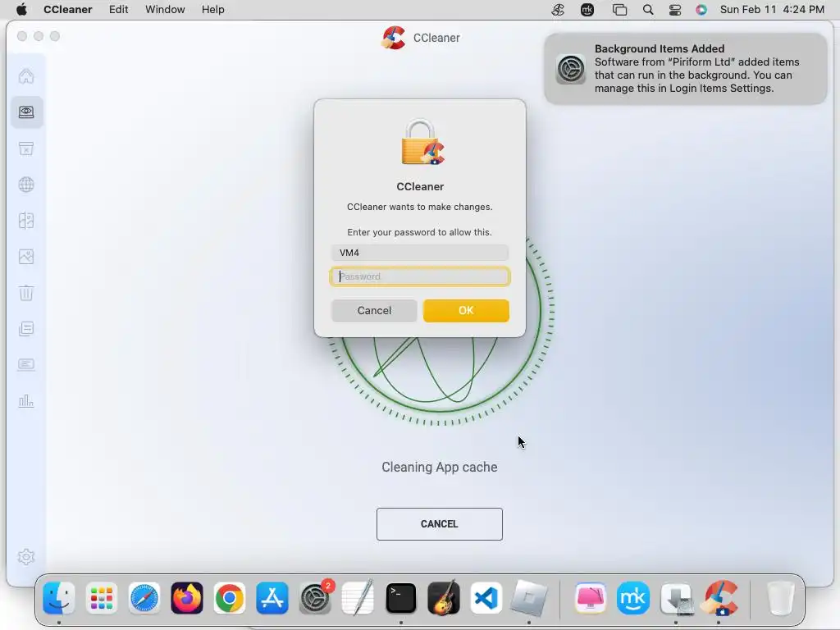Launch GarageBand from the Dock

(444, 598)
